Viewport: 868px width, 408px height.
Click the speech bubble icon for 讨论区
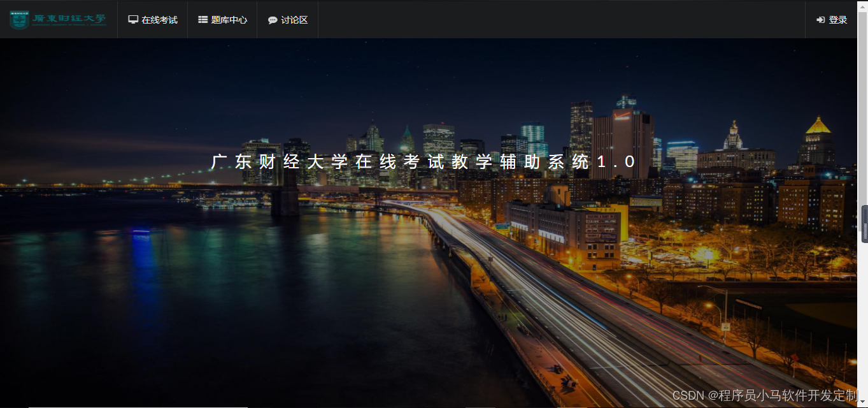273,20
